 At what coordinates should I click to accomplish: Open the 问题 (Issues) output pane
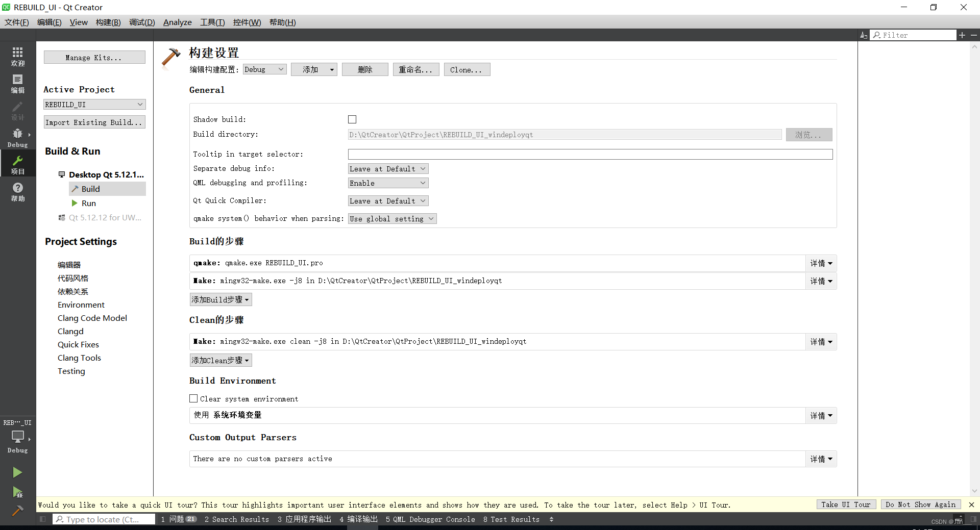click(179, 519)
